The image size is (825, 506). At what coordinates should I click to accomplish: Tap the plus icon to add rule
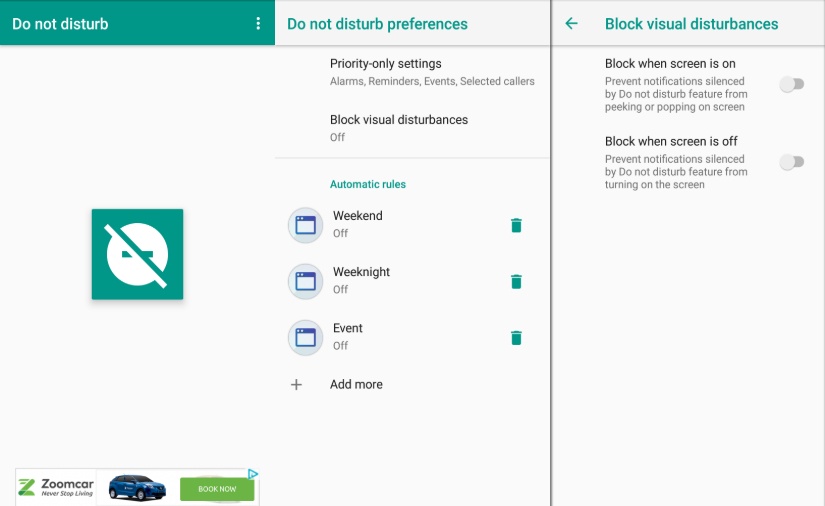(x=296, y=384)
